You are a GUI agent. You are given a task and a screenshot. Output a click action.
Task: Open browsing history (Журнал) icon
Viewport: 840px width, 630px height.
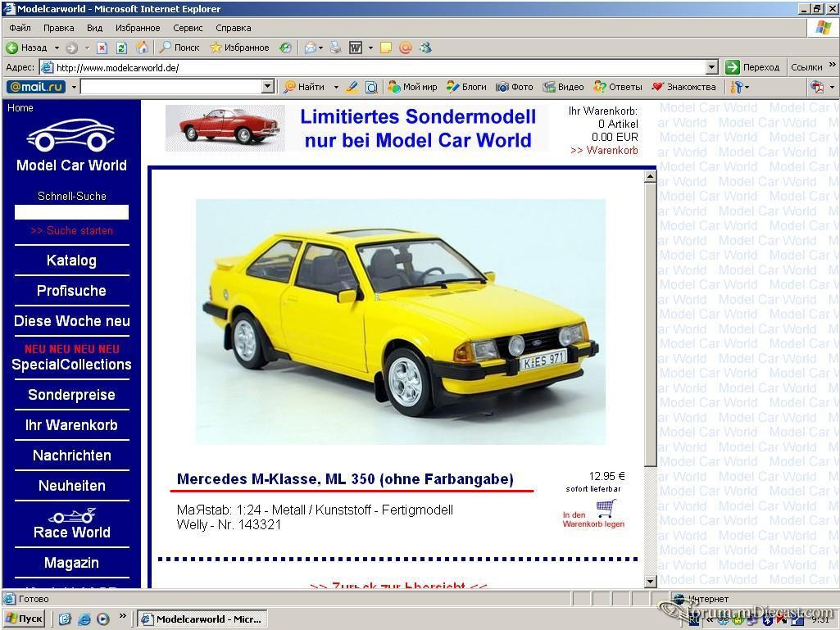[285, 48]
